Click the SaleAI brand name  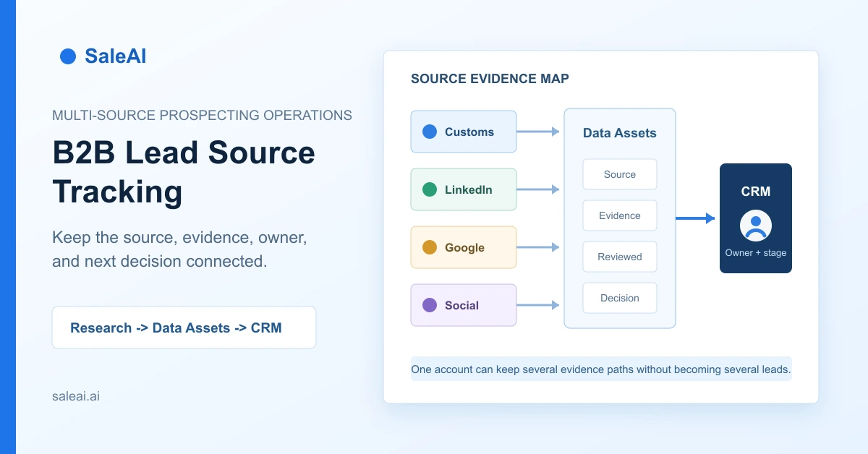tap(115, 56)
